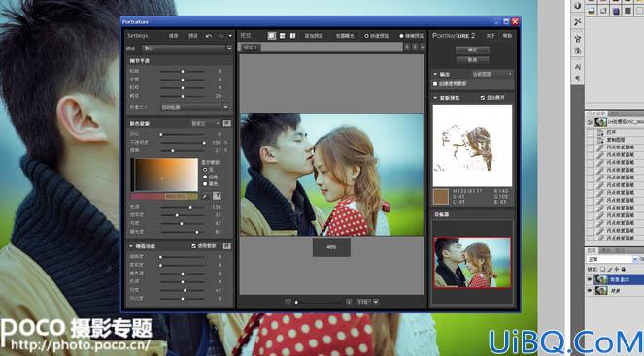Select the 预览 1 tab
The image size is (644, 356).
pyautogui.click(x=251, y=48)
